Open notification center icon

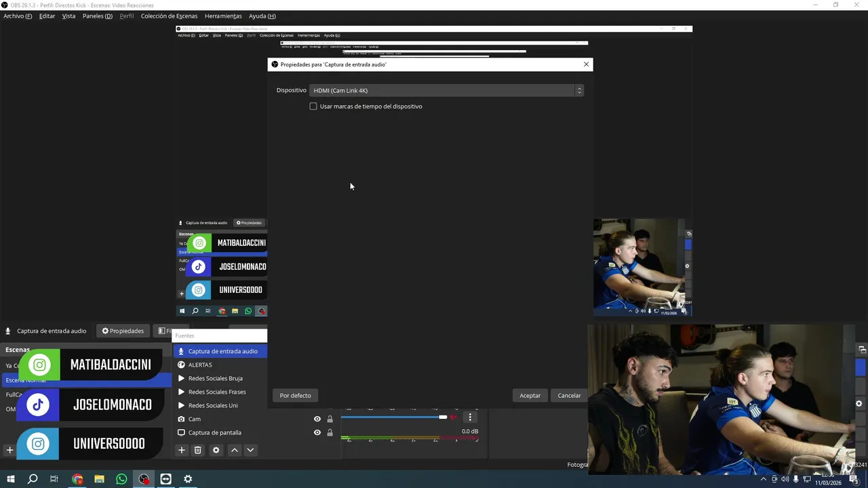(x=854, y=479)
